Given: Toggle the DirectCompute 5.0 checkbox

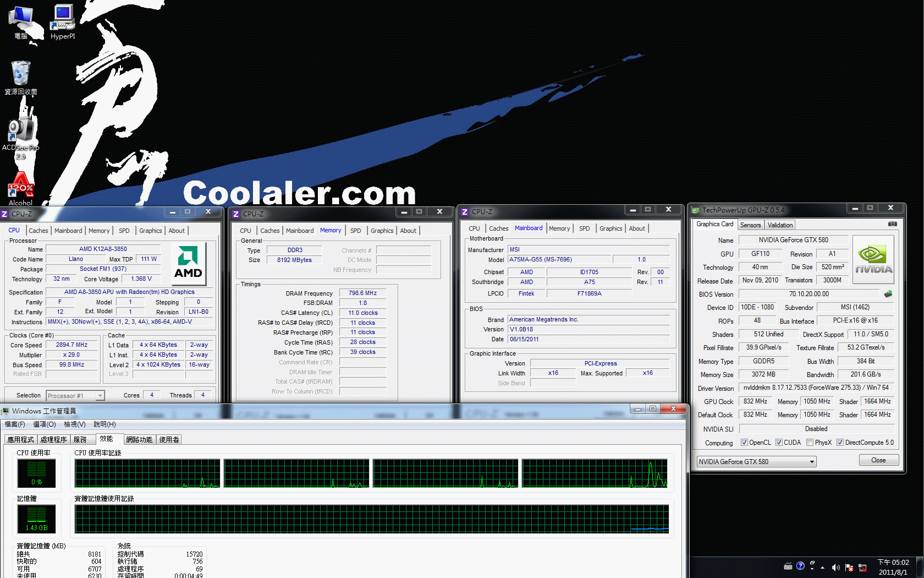Looking at the screenshot, I should coord(840,443).
